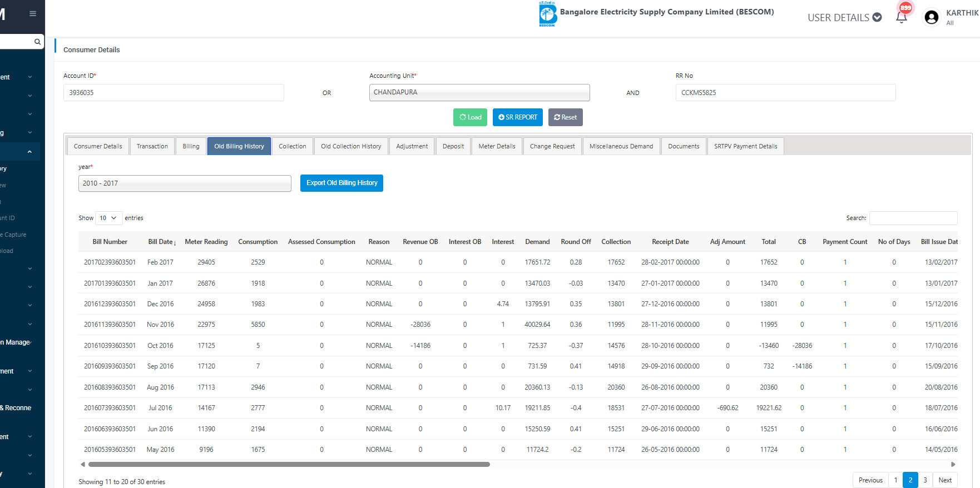Viewport: 980px width, 488px height.
Task: Sort by Bill Date column
Action: coord(161,242)
